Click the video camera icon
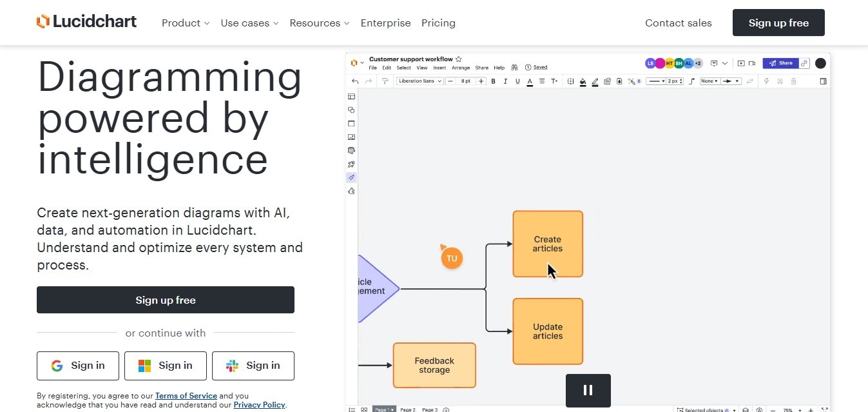This screenshot has height=412, width=868. [752, 63]
